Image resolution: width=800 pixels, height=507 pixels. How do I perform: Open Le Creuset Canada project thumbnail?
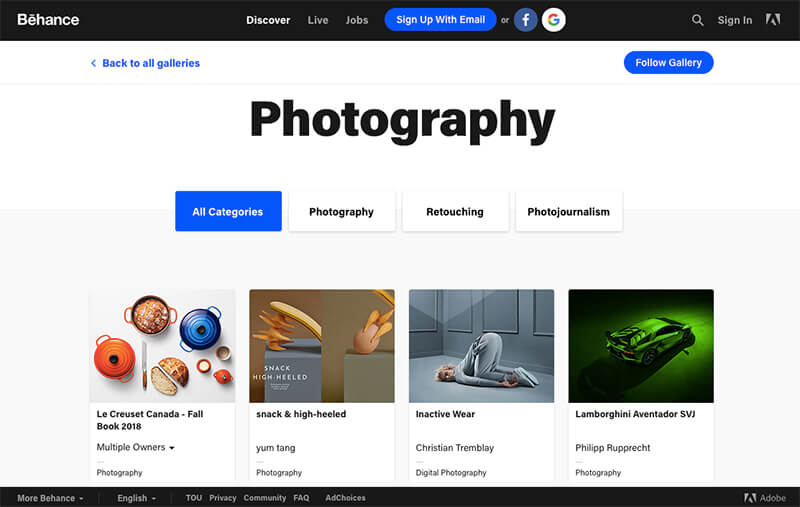(x=162, y=346)
